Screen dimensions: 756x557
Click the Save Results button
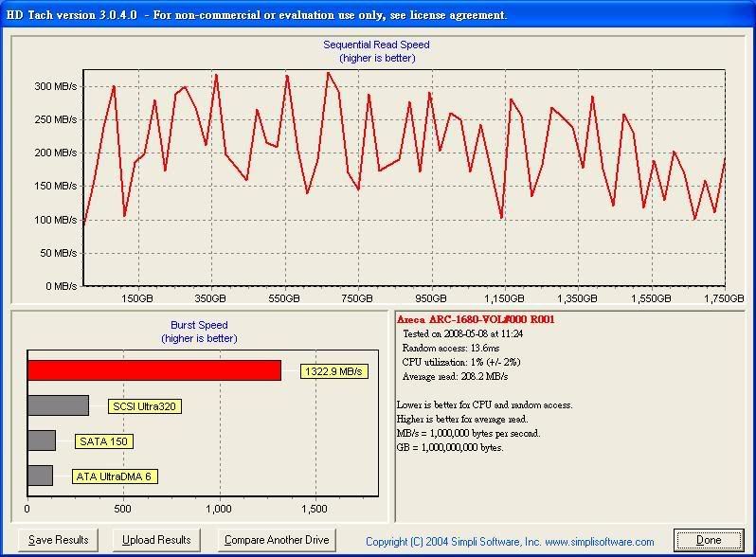59,540
